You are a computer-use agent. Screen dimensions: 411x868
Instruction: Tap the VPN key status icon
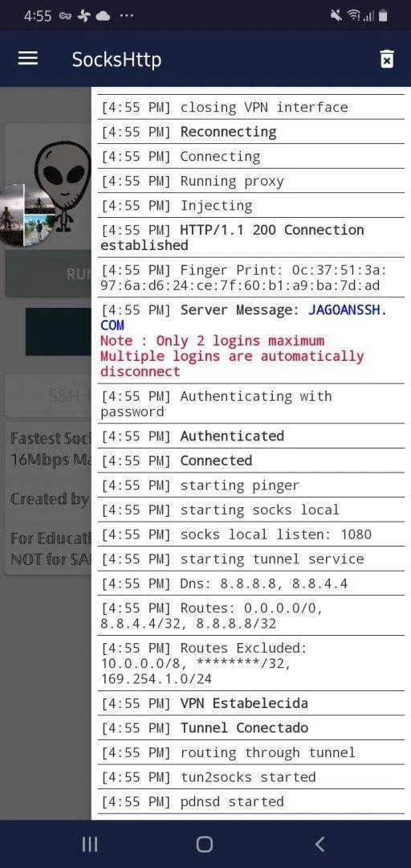pos(64,16)
